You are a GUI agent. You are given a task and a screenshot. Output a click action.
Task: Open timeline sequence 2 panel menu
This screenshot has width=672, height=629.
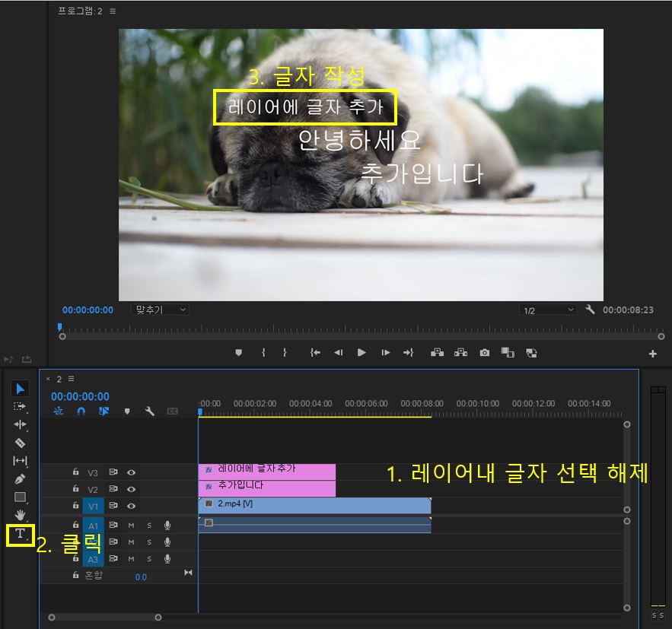click(x=71, y=379)
